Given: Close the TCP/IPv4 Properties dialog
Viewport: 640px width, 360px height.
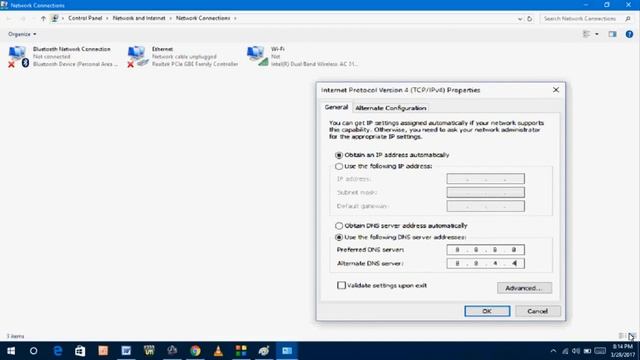Looking at the screenshot, I should (x=556, y=90).
